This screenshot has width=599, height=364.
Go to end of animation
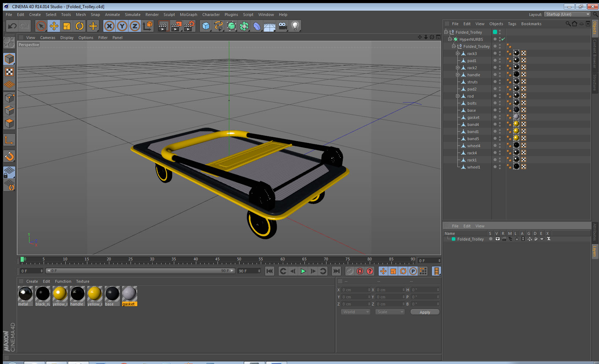pos(336,271)
